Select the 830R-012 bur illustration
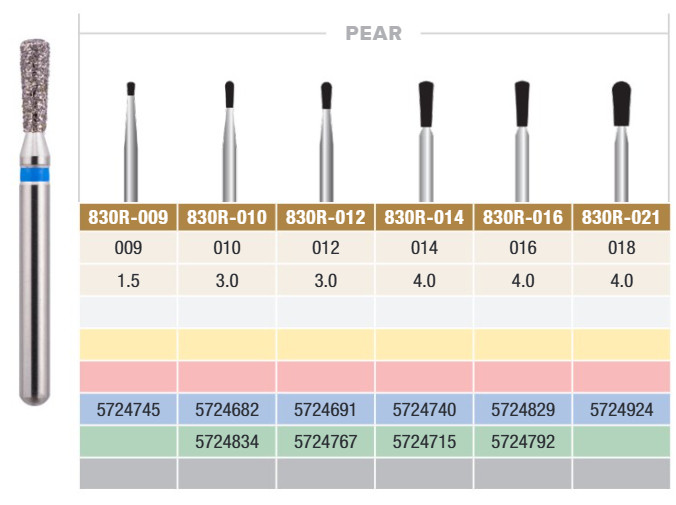The width and height of the screenshot is (676, 505). click(x=326, y=141)
